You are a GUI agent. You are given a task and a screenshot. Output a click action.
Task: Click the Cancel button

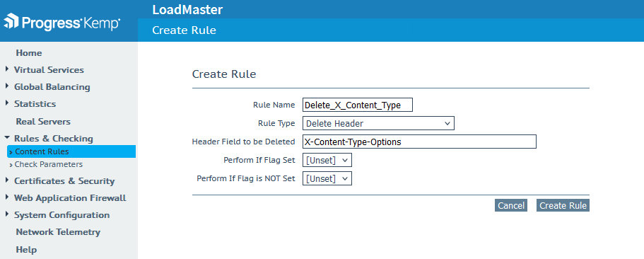[511, 205]
